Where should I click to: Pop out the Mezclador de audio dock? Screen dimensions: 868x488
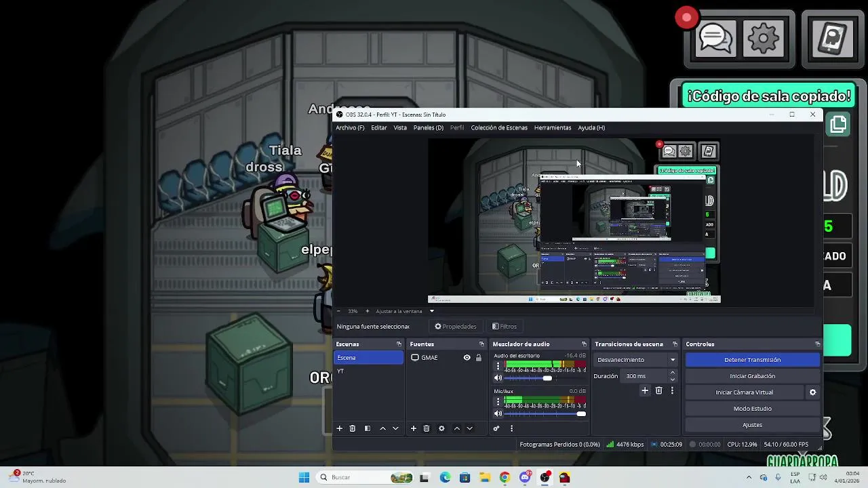click(584, 344)
